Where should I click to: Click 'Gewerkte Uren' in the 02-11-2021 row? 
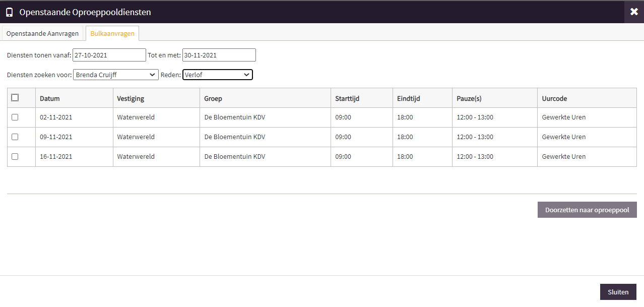[564, 117]
